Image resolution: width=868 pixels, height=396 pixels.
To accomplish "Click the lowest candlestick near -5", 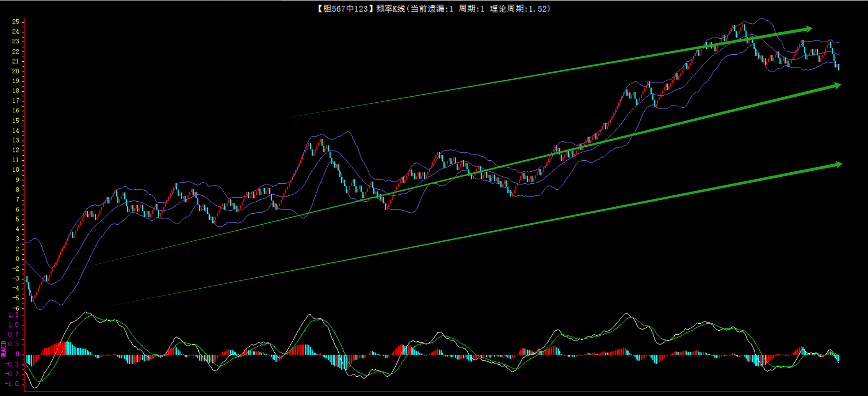I will coord(32,298).
